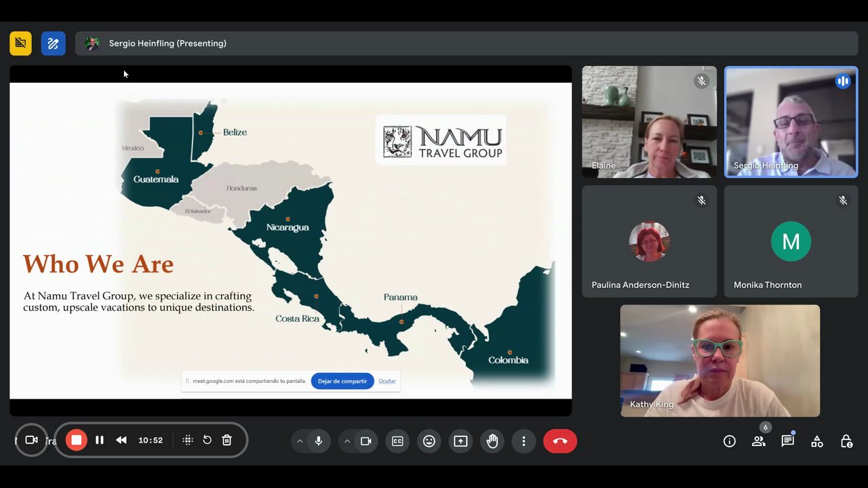
Task: Click muted mic icon on Elaine's tile
Action: 701,81
